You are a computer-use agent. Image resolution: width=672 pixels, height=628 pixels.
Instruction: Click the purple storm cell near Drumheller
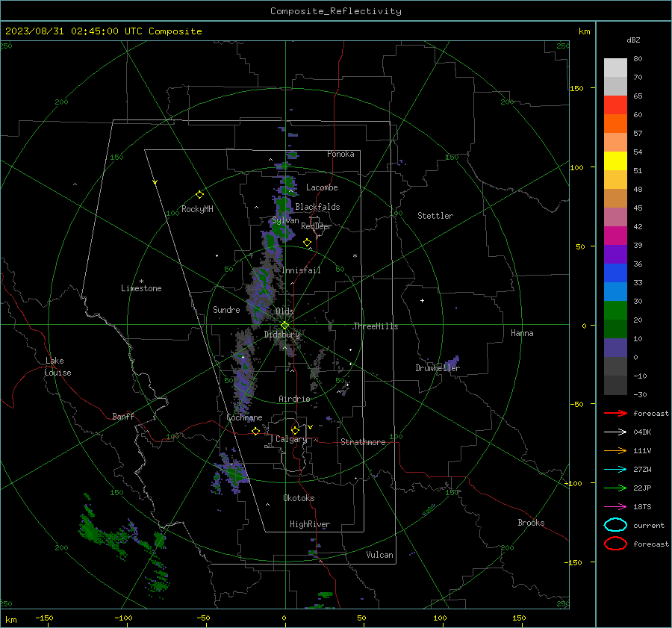(452, 363)
